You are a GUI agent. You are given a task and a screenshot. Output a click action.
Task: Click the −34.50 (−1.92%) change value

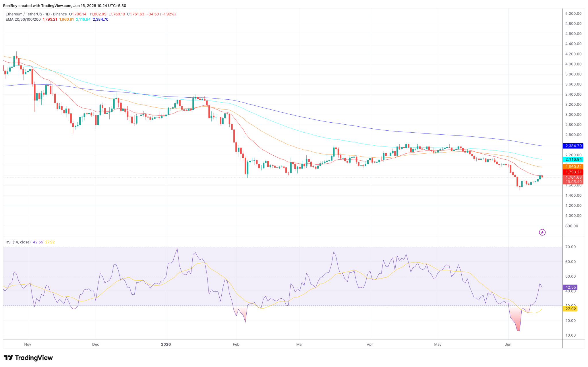(161, 14)
